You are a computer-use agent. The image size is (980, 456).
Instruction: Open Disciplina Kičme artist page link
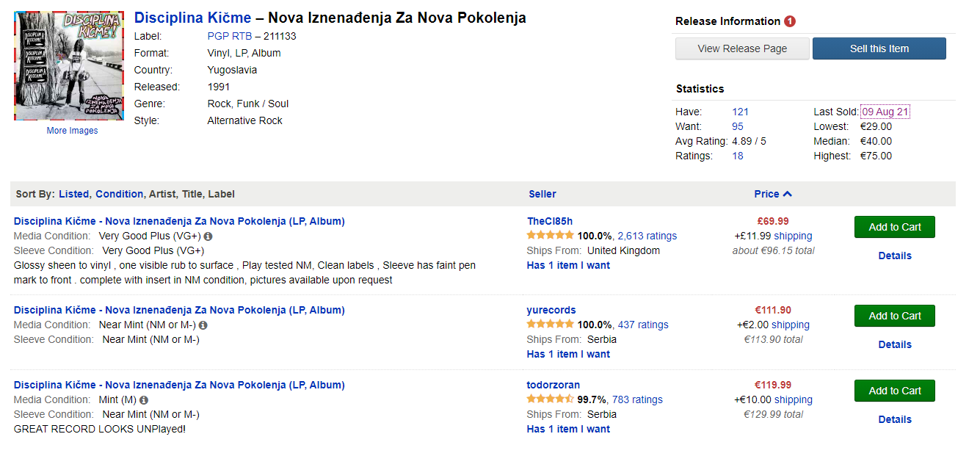pos(192,18)
